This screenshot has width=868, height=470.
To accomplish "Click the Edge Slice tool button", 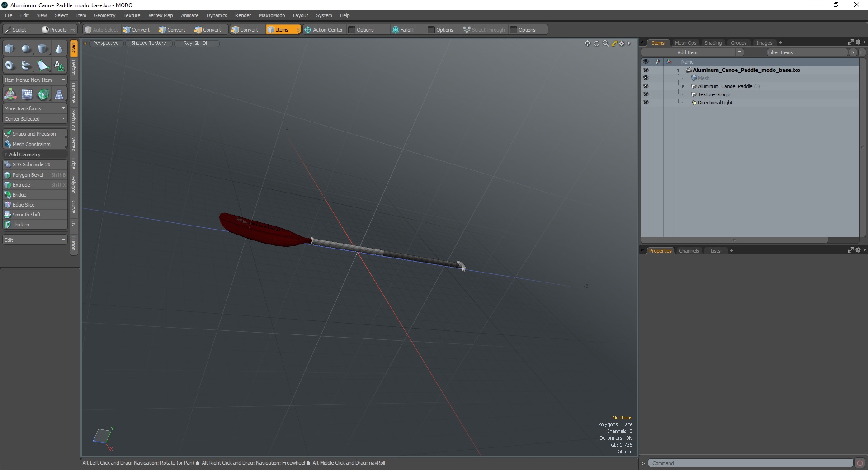I will click(35, 205).
